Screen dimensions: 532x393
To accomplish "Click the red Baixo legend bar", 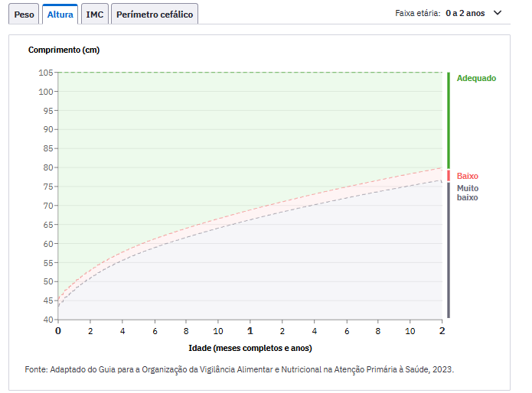I will (x=449, y=176).
